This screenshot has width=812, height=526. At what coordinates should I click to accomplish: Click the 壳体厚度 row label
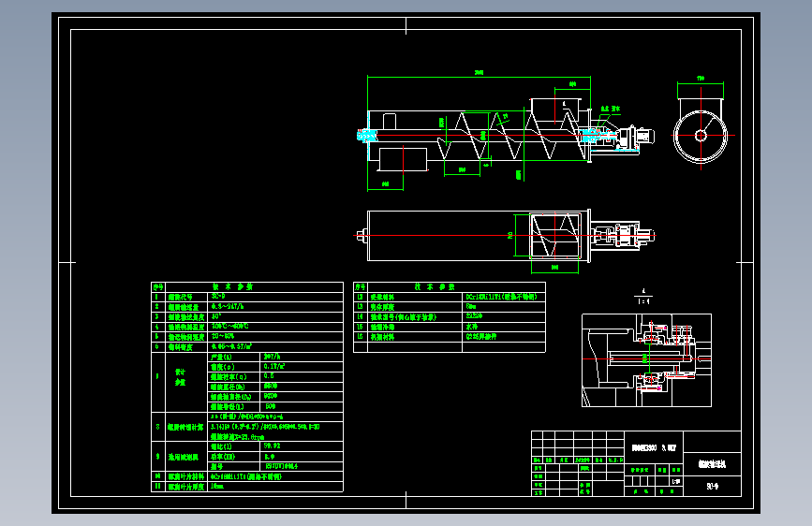(383, 306)
